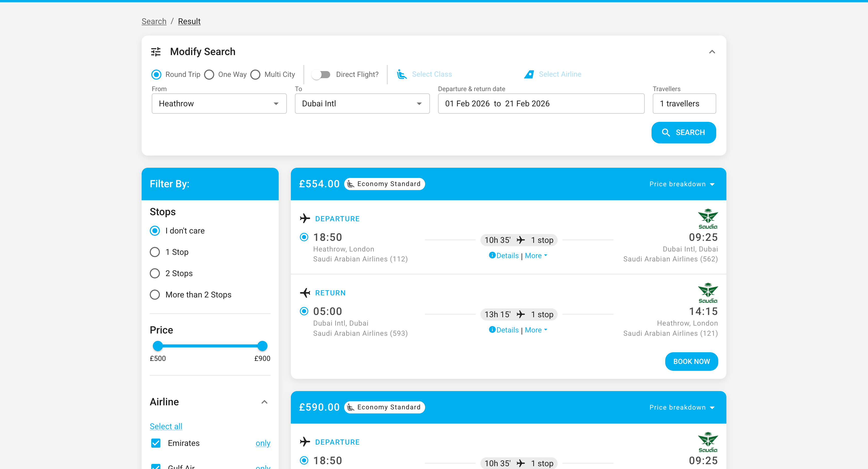Image resolution: width=868 pixels, height=469 pixels.
Task: Open Select Class seat icon option
Action: (x=402, y=74)
